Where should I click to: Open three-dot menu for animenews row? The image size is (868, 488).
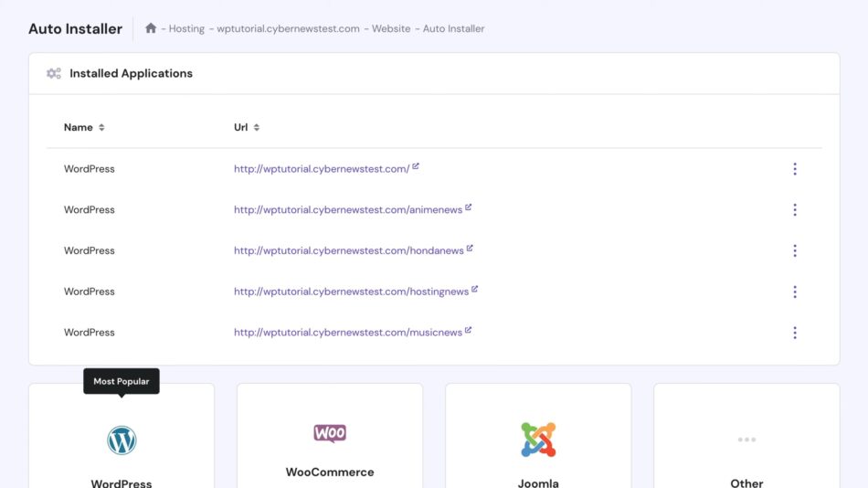point(795,210)
